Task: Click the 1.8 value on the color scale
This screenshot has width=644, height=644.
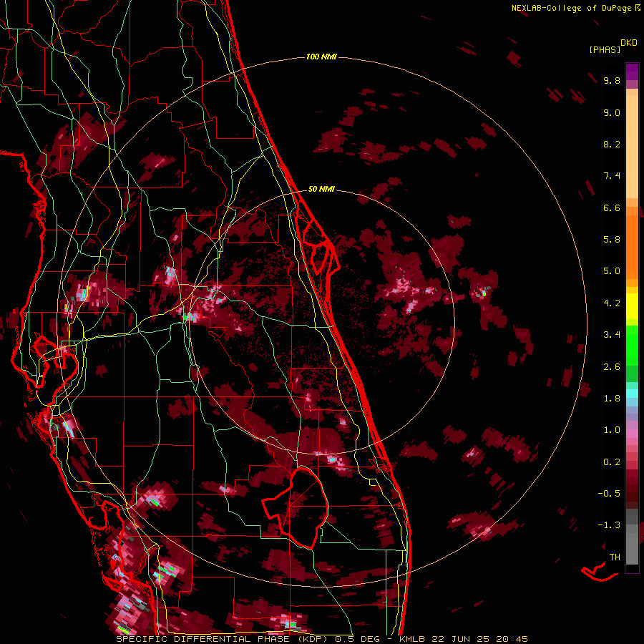Action: [612, 399]
